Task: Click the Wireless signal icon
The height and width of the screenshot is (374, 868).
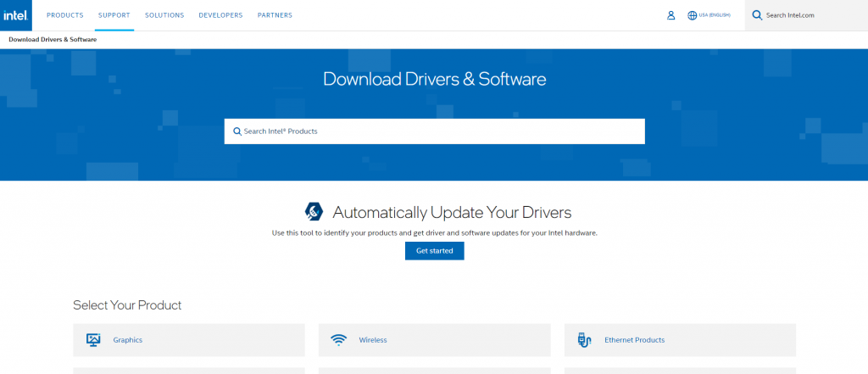Action: click(x=338, y=339)
